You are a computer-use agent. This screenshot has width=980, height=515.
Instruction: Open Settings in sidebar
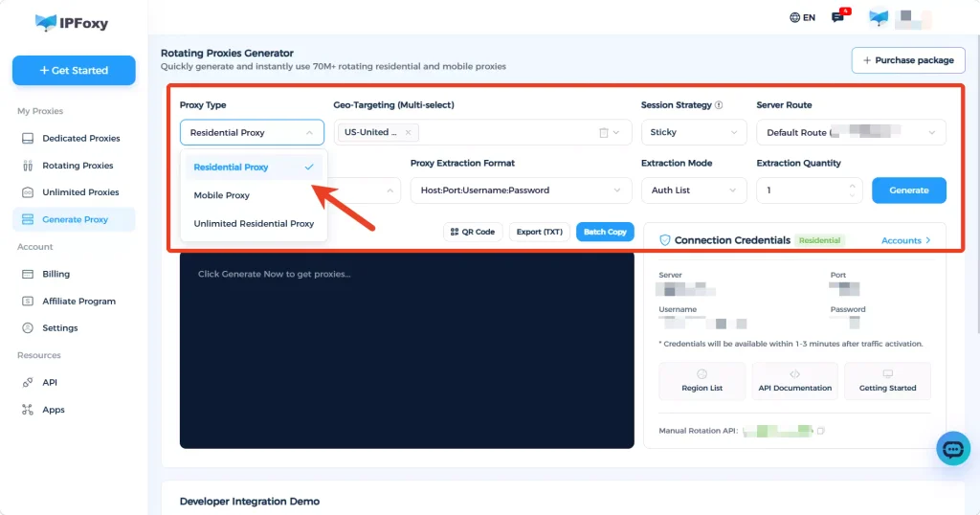coord(74,328)
